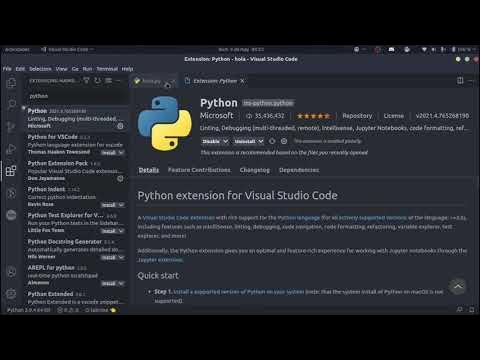The image size is (480, 360).
Task: Open the Wi-Fi indicator in the system tray
Action: point(424,49)
